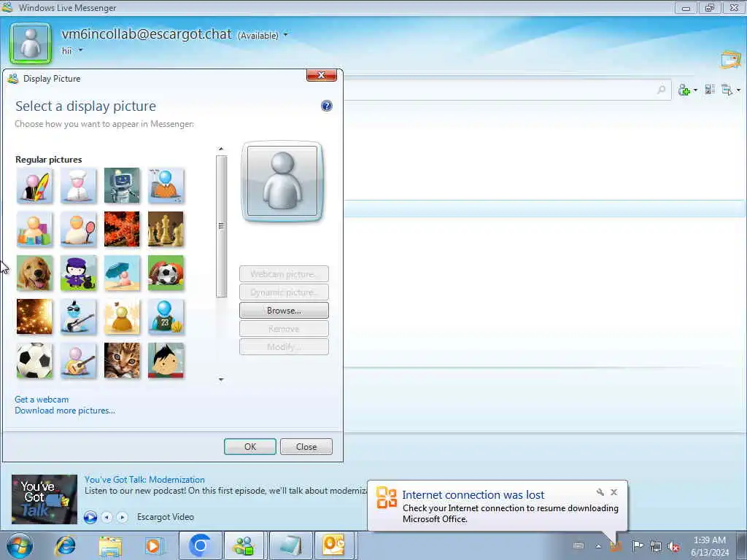
Task: Select the surfboard display picture
Action: [34, 186]
